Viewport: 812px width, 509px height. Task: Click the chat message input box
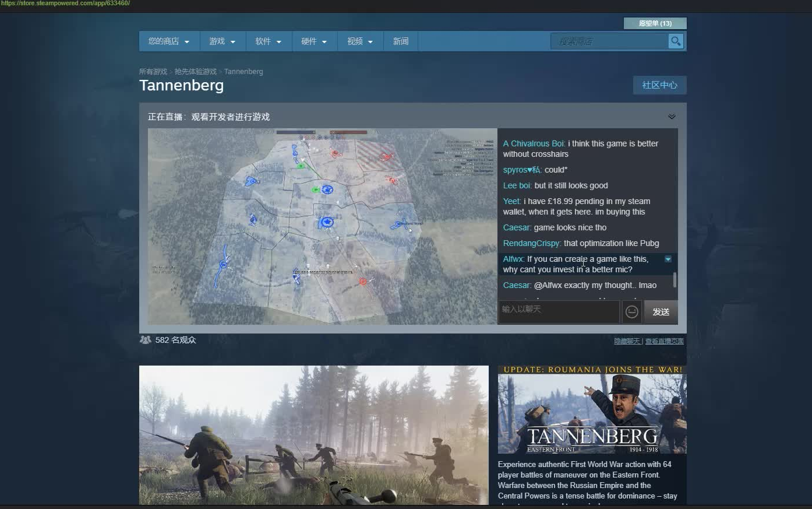pos(559,312)
